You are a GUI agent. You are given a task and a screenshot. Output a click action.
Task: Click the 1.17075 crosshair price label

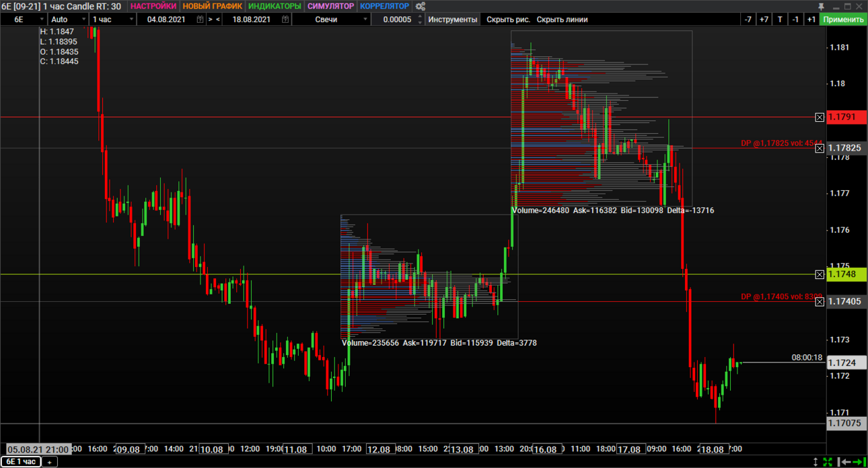coord(846,424)
